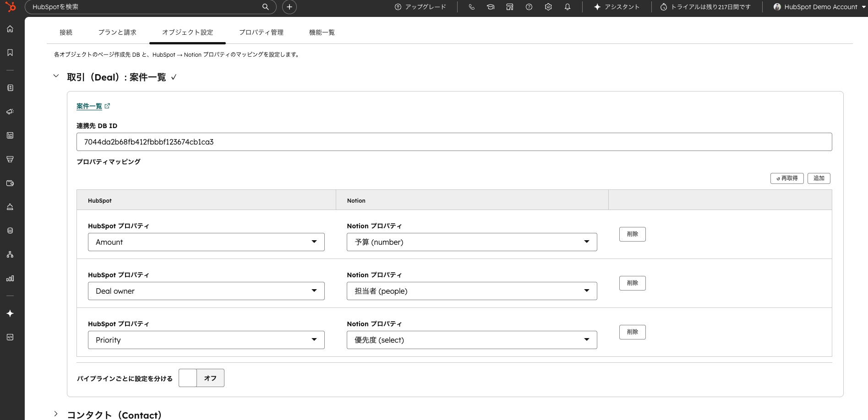Click the trial remaining 217 days notice
This screenshot has width=868, height=420.
[705, 7]
